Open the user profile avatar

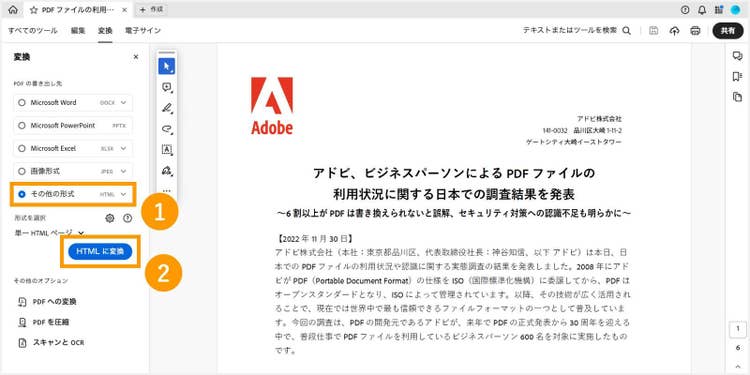coord(735,10)
